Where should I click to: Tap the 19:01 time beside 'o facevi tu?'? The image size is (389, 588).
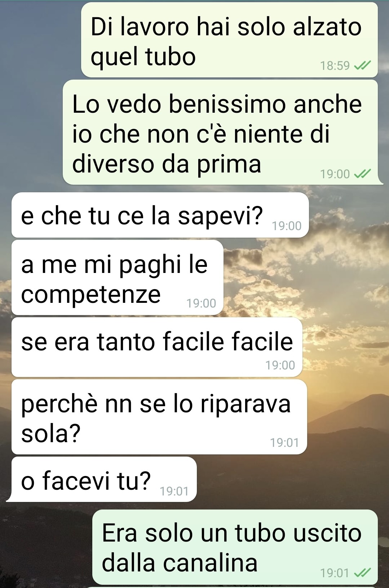(174, 492)
